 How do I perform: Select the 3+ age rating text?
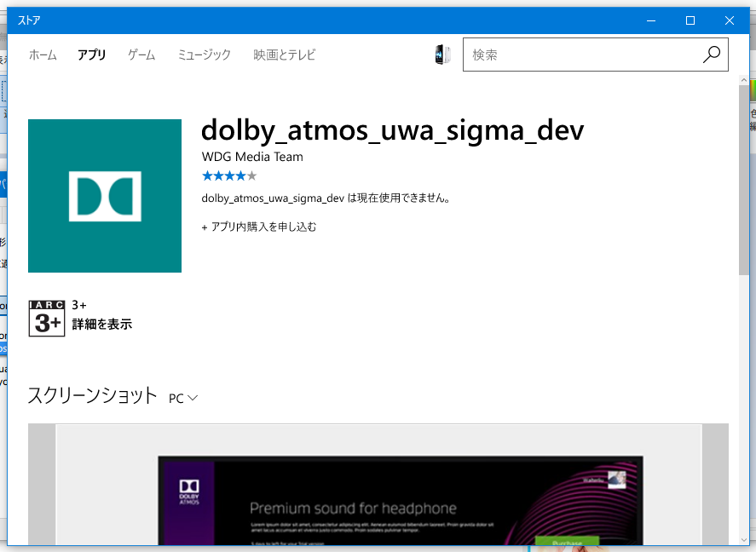tap(79, 305)
